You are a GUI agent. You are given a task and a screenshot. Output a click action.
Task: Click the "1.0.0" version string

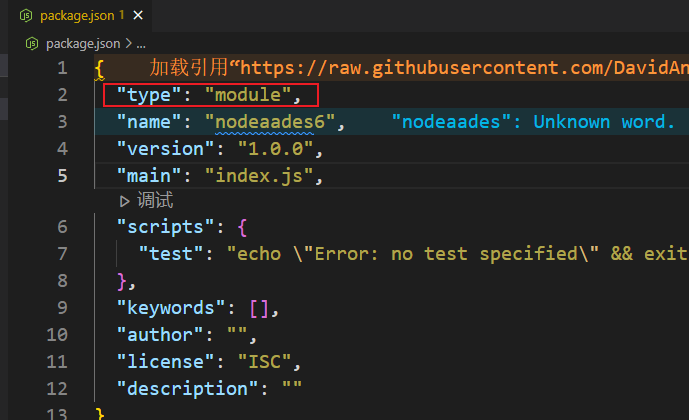[x=276, y=149]
